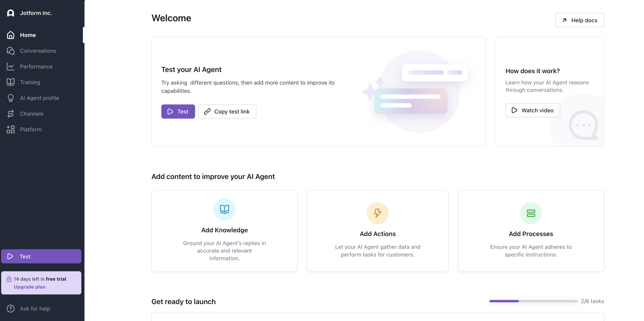Click the Upgrade plan link

click(29, 287)
